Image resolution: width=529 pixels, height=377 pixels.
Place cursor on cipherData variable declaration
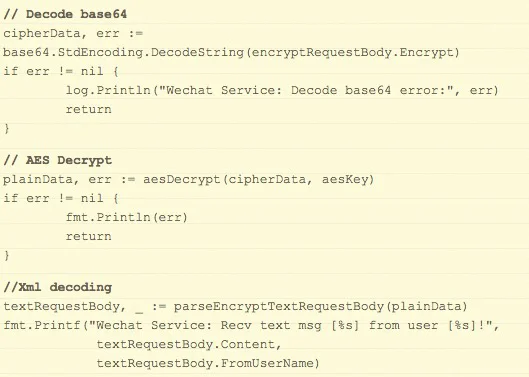(x=42, y=33)
